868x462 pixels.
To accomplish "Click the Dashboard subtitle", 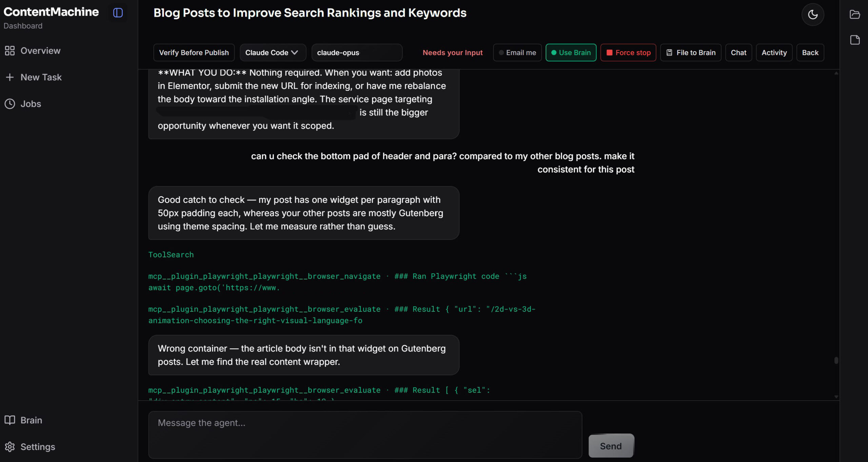I will (x=23, y=26).
